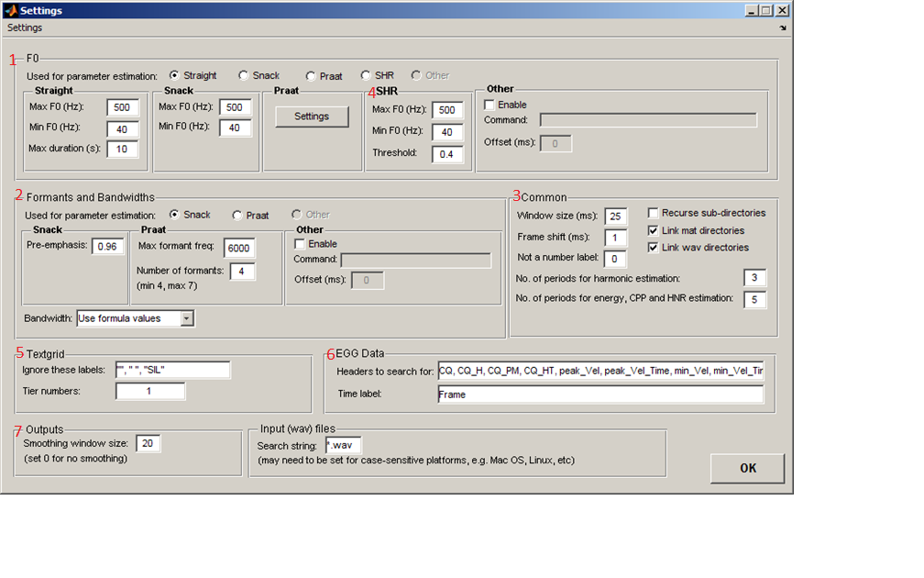
Task: Click '(min 4, max 7)' note
Action: click(x=167, y=285)
